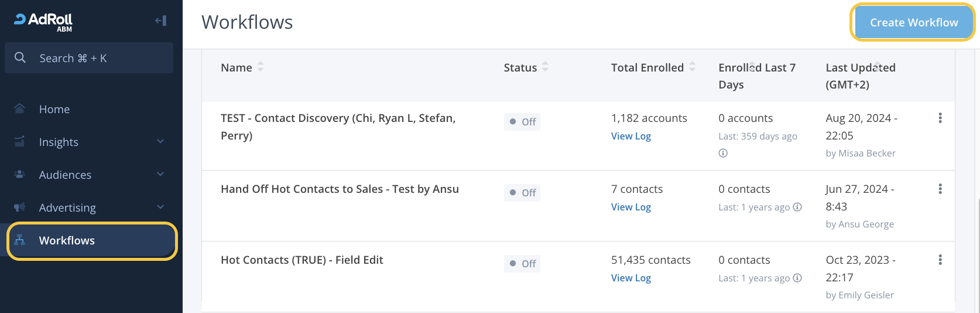Toggle Off status for Hand Off Hot Contacts

pyautogui.click(x=522, y=193)
